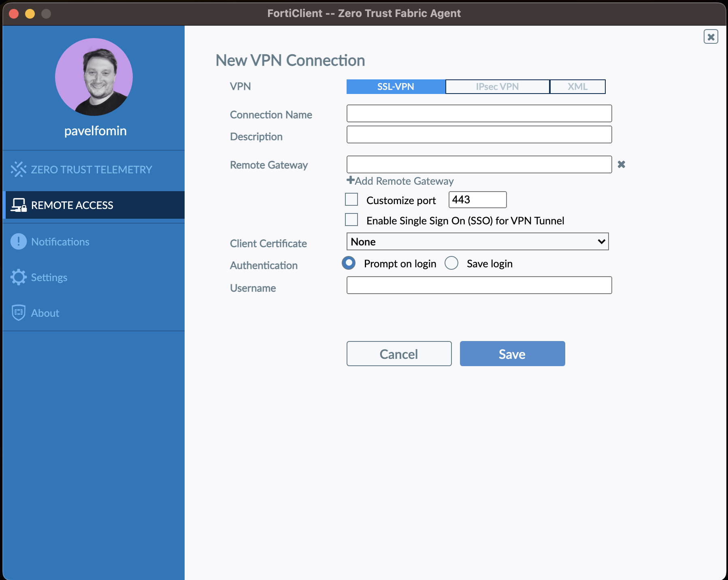728x580 pixels.
Task: Click the Remote Access computer lock icon
Action: [x=18, y=205]
